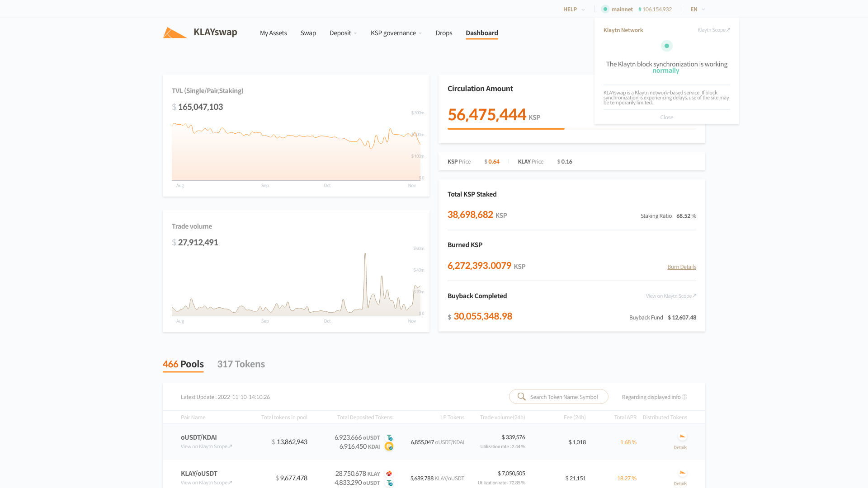
Task: Click the green sync indicator in Klaytn Network popup
Action: tap(666, 46)
